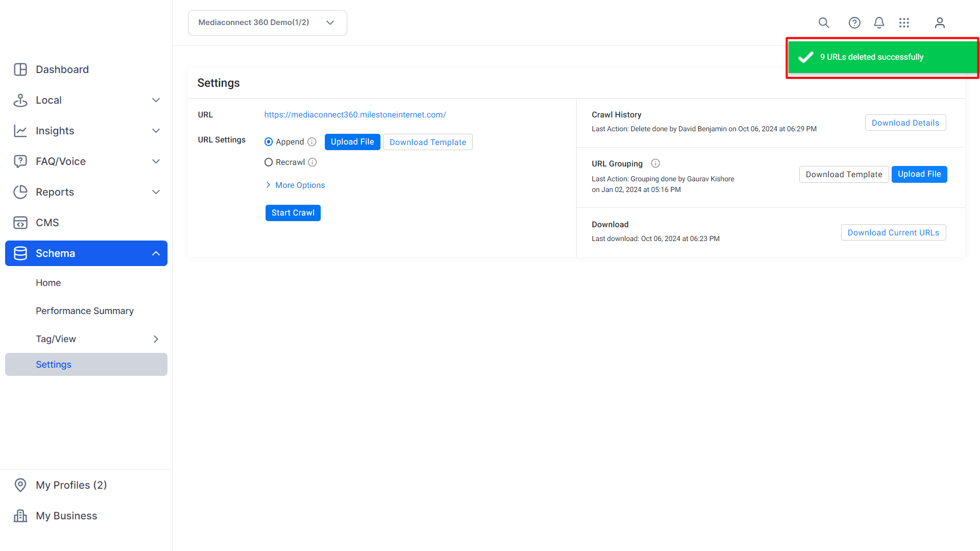Show info tooltip for URL Grouping
980x551 pixels.
tap(656, 163)
